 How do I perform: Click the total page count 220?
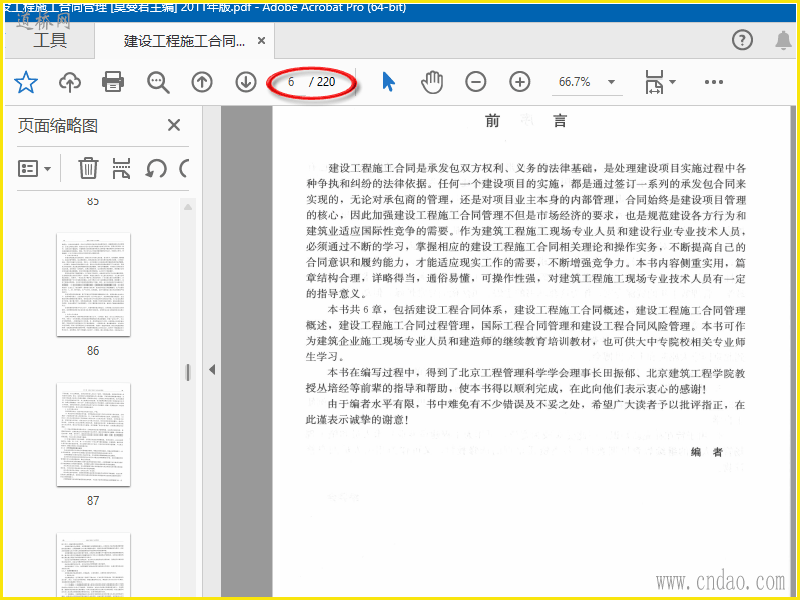[326, 82]
